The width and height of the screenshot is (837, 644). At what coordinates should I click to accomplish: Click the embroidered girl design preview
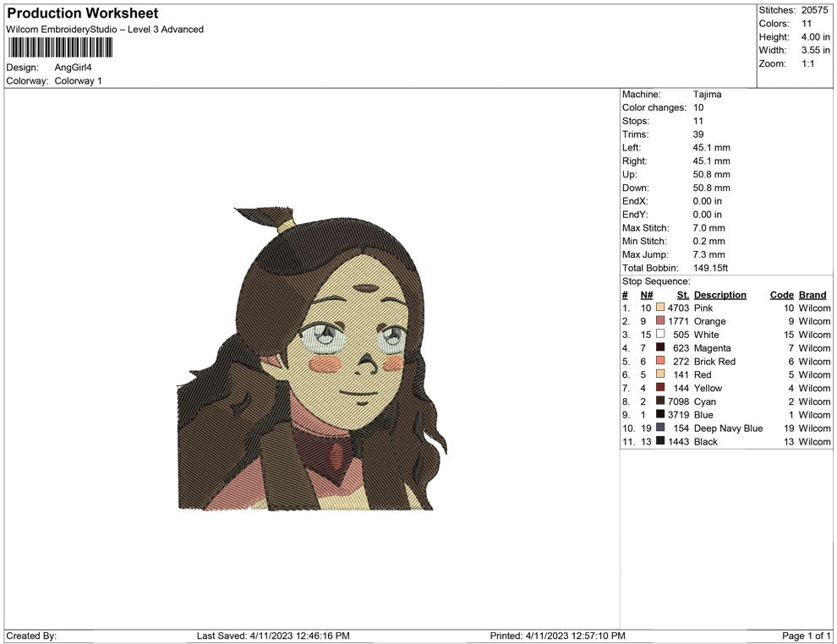click(x=312, y=359)
